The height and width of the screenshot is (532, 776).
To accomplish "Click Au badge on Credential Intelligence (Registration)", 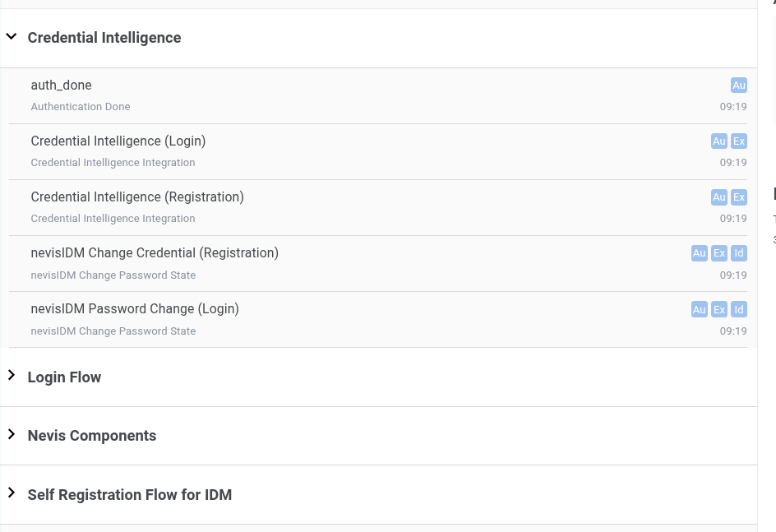I will 718,197.
